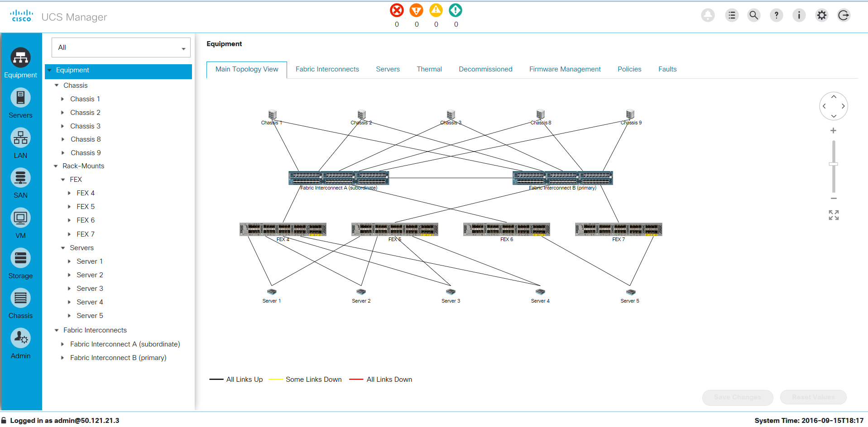Image resolution: width=868 pixels, height=427 pixels.
Task: Click the fit-to-screen expand icon
Action: click(834, 215)
